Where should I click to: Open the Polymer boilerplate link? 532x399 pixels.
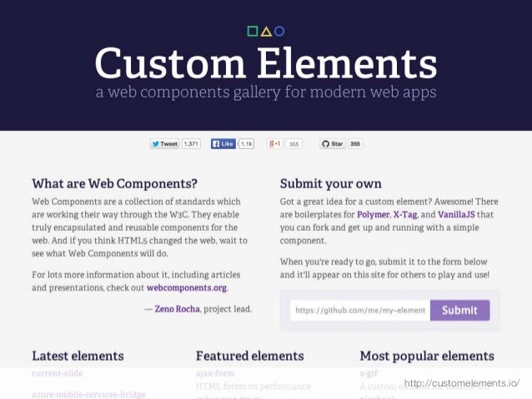point(373,215)
